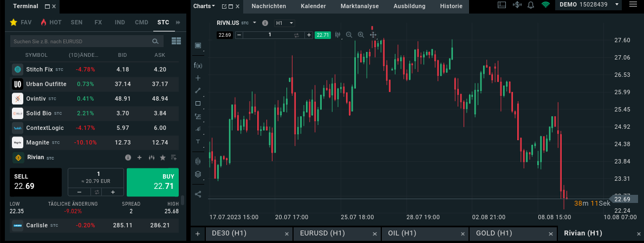Switch to the HOT watchlist tab
644x243 pixels.
tap(51, 22)
